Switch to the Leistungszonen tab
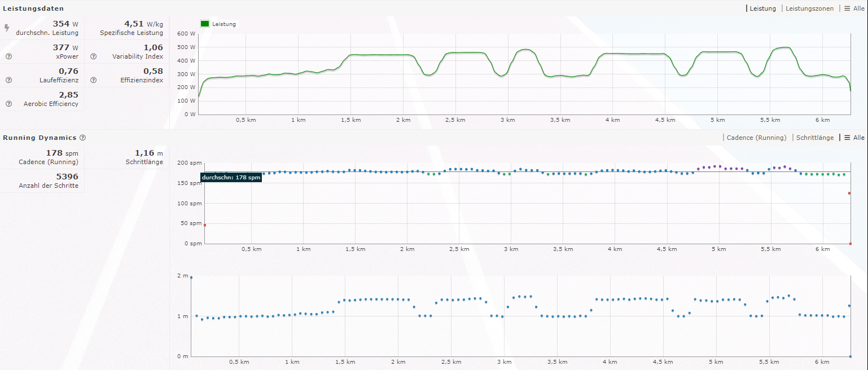Viewport: 868px width, 370px height. coord(809,8)
